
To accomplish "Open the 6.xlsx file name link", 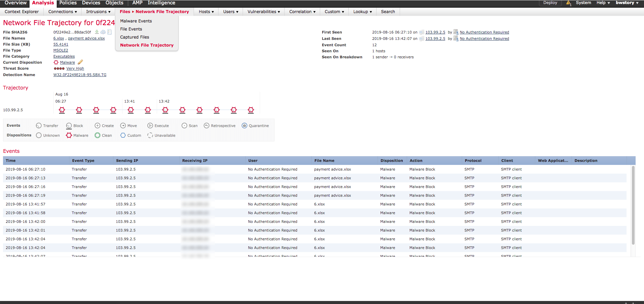I will pos(59,39).
